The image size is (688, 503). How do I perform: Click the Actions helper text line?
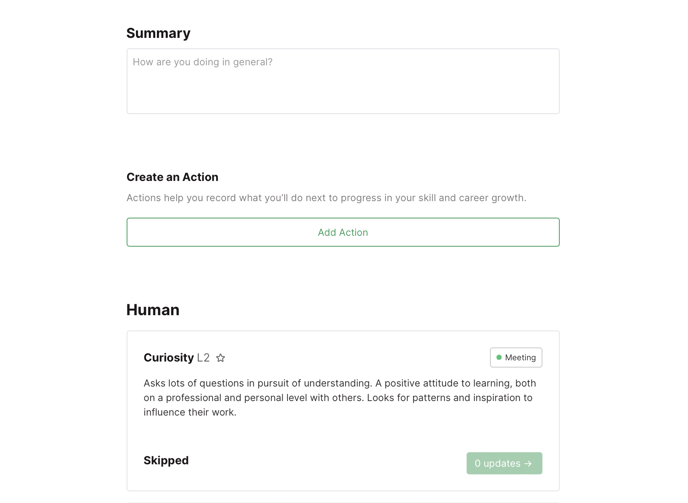(x=326, y=198)
